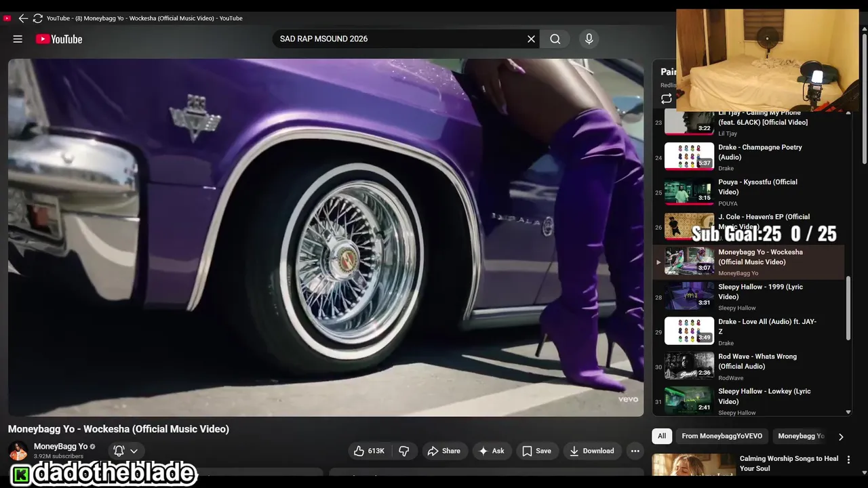Open MoneyBagg Yo channel name link
Image resolution: width=868 pixels, height=488 pixels.
pos(61,447)
